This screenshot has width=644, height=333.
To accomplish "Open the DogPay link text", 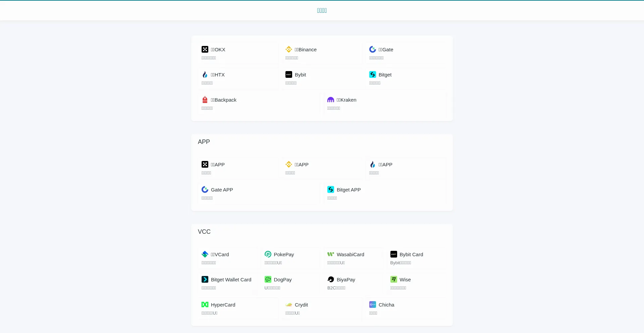I will coord(282,280).
